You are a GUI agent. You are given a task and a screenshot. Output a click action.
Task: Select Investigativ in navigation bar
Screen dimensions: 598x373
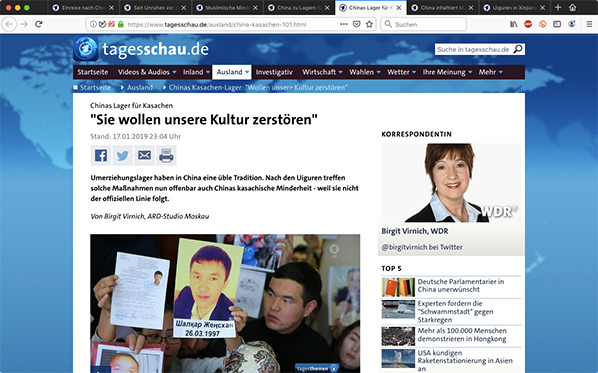coord(274,72)
